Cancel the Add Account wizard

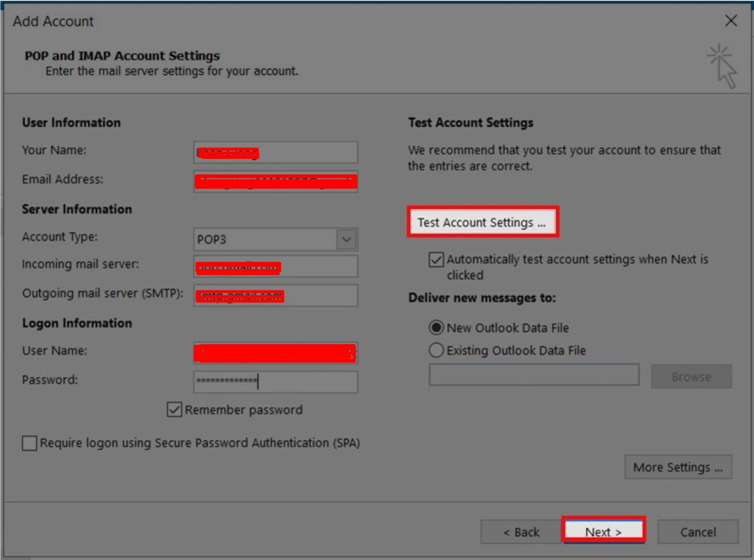(x=697, y=532)
